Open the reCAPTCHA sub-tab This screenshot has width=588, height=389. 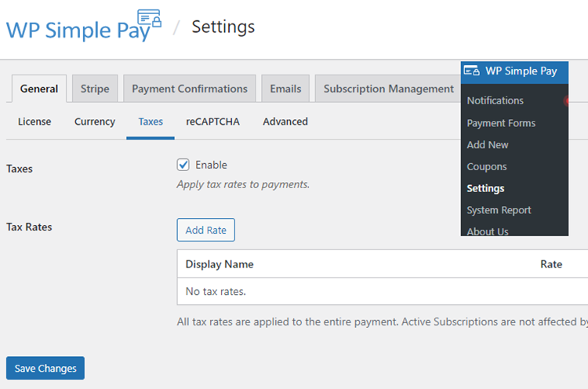click(212, 122)
